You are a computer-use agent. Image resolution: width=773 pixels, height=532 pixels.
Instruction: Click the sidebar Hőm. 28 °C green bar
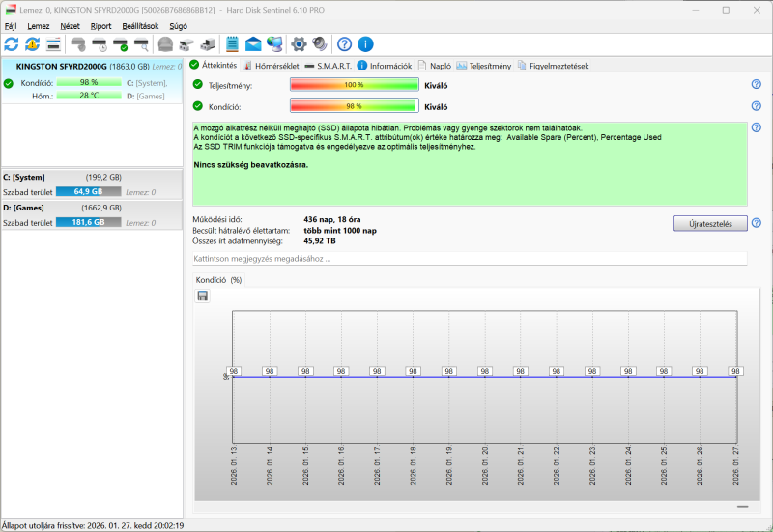pos(89,96)
